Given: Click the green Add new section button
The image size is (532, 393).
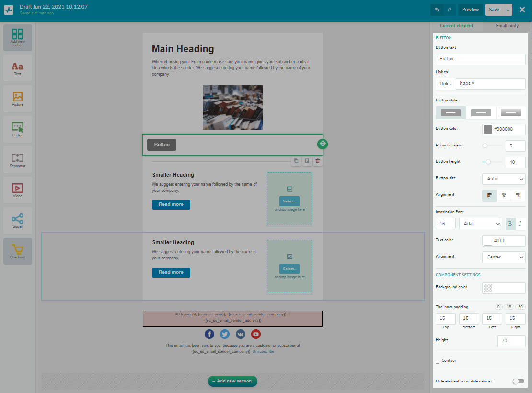Looking at the screenshot, I should [232, 381].
